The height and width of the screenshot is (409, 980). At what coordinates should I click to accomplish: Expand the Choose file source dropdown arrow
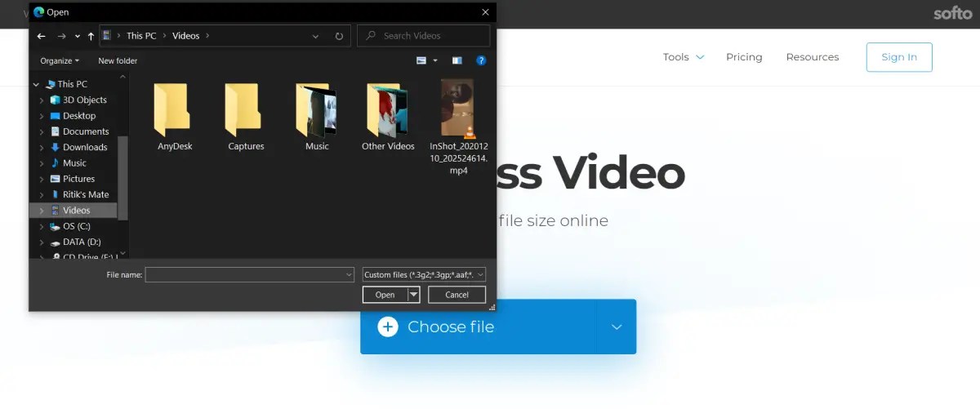coord(617,327)
